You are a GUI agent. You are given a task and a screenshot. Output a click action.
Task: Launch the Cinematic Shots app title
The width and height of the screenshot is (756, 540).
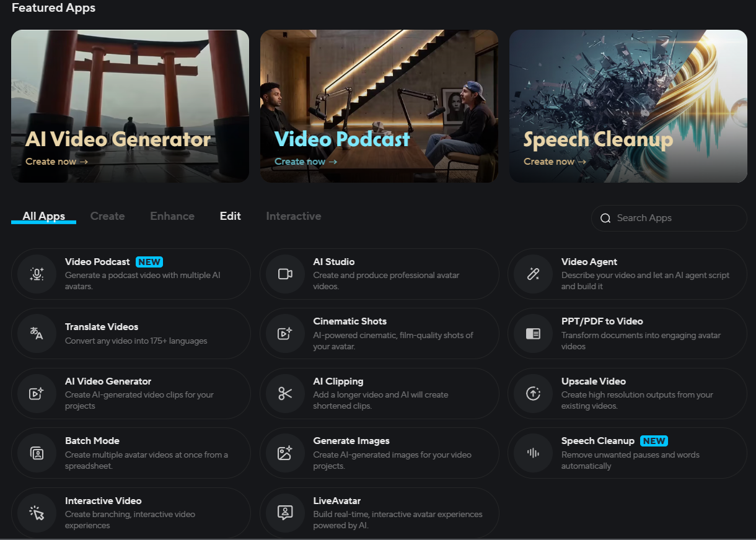click(350, 321)
